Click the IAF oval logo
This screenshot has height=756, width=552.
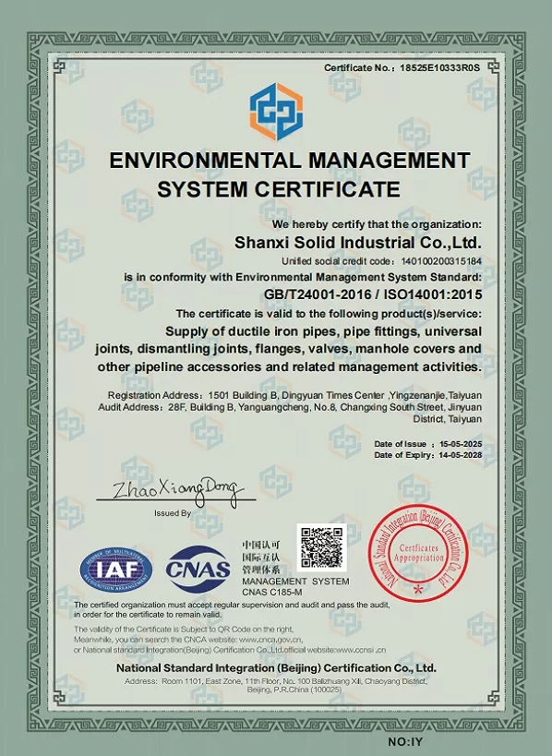click(116, 570)
